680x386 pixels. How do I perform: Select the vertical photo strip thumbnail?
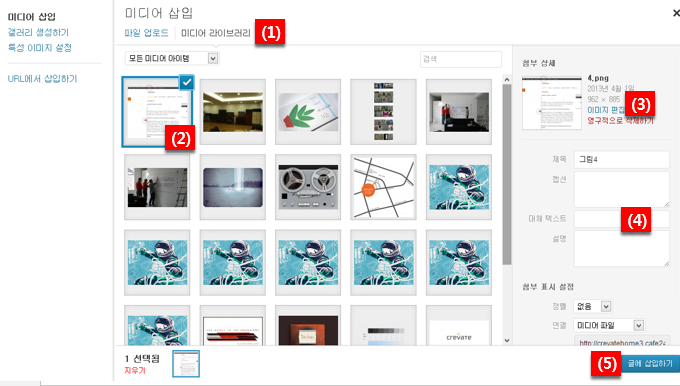(383, 111)
